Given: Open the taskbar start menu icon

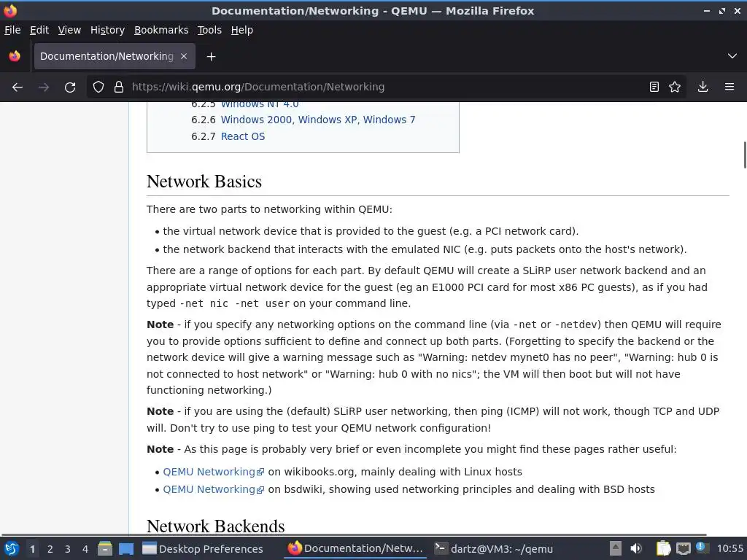Looking at the screenshot, I should pos(12,548).
